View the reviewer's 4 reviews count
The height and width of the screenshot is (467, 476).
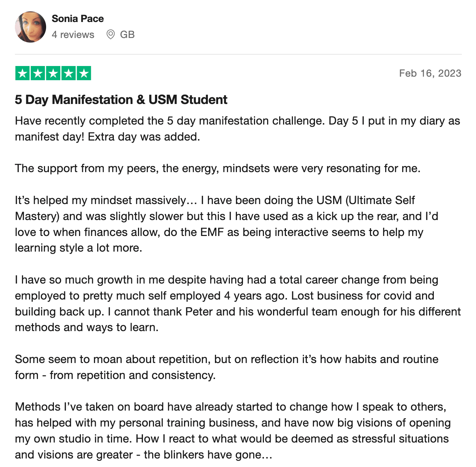[x=73, y=35]
